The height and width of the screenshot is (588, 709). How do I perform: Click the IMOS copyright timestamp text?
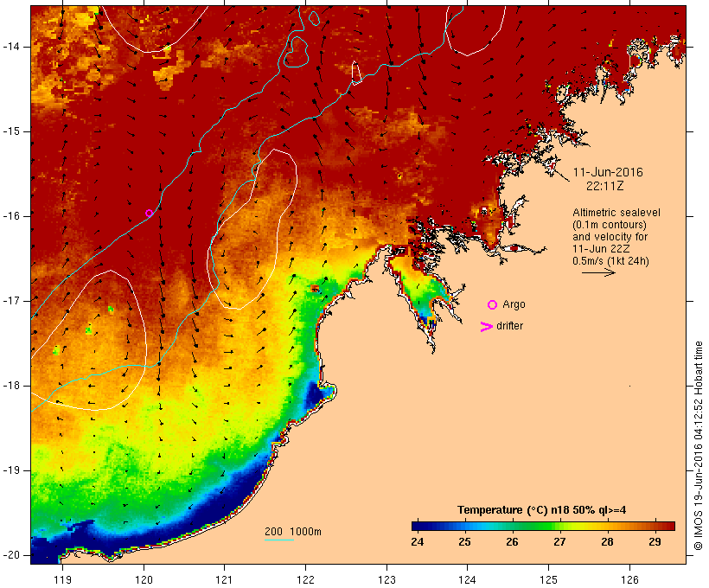pyautogui.click(x=698, y=445)
